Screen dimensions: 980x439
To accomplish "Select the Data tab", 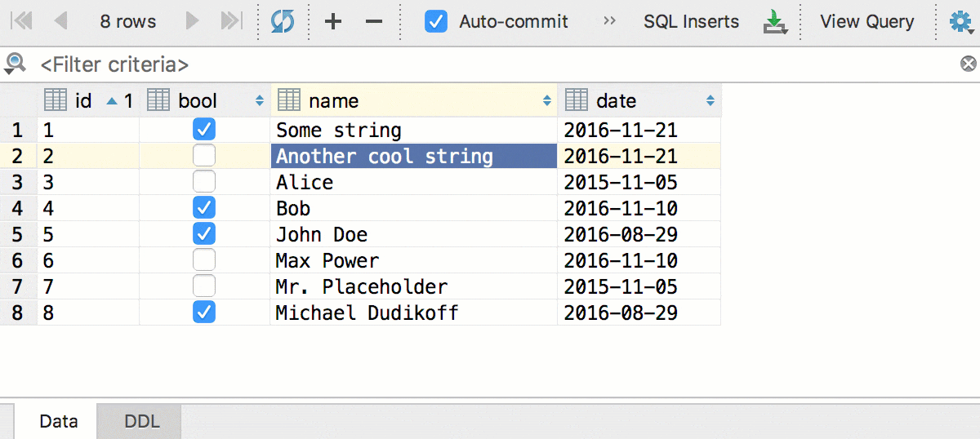I will click(x=59, y=422).
